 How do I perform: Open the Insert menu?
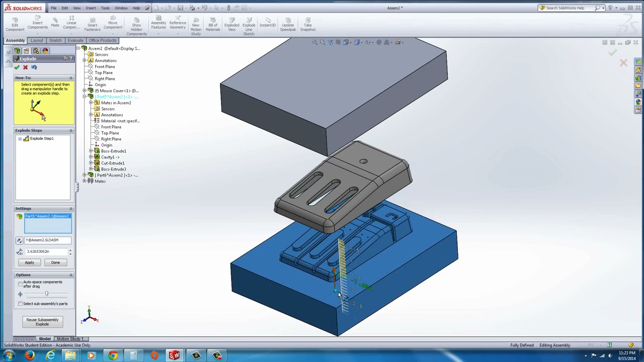coord(91,8)
